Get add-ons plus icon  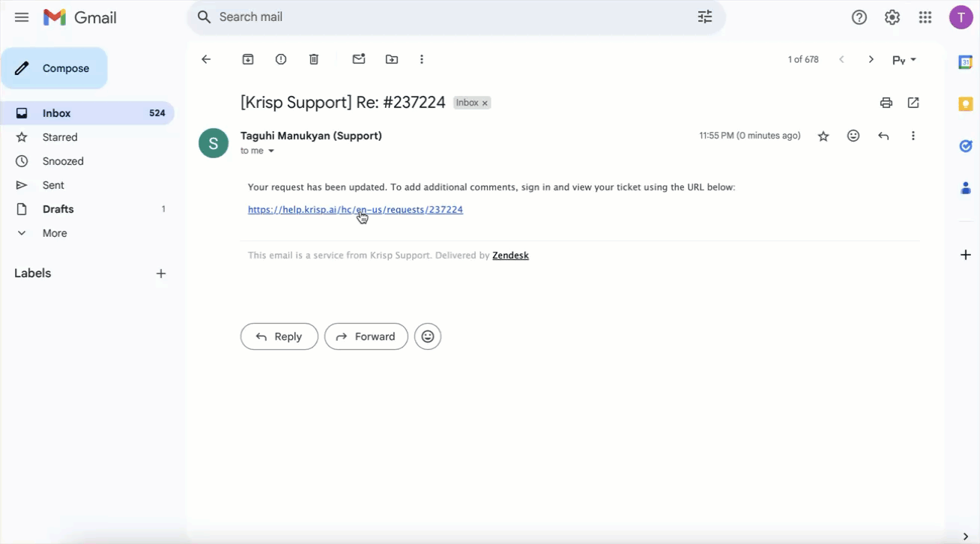(966, 255)
